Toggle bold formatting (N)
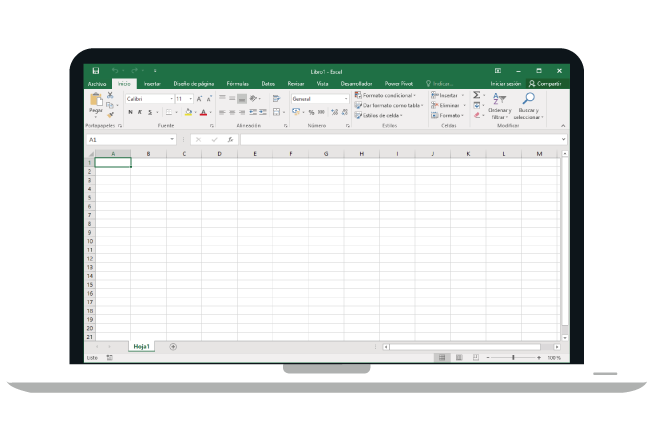The width and height of the screenshot is (652, 425). coord(129,112)
